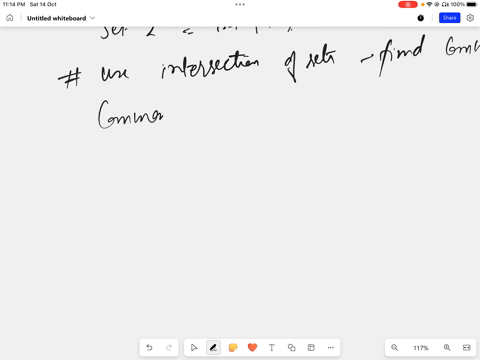Open the heart reactions tool
This screenshot has height=360, width=480.
(x=252, y=348)
